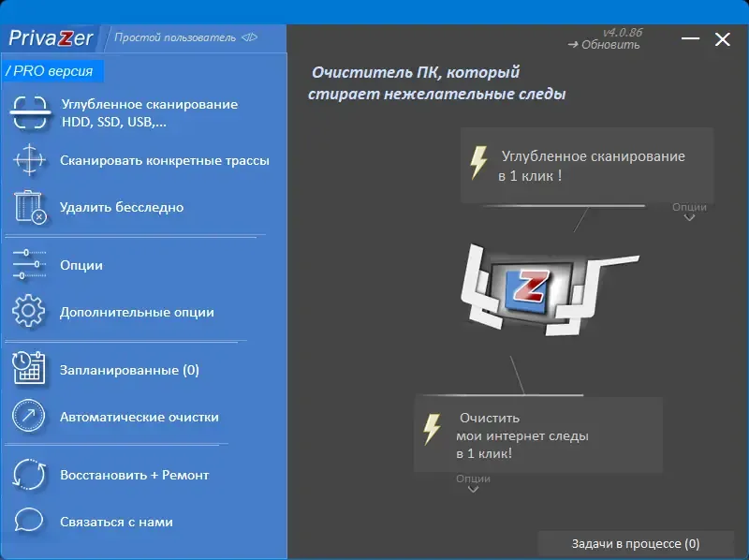Open Опции via the sliders icon

(28, 265)
